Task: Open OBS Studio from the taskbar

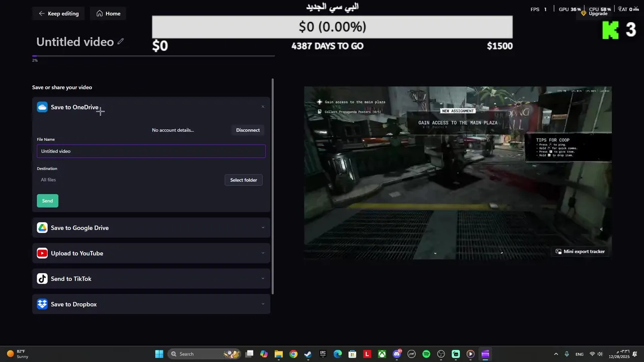Action: 441,354
